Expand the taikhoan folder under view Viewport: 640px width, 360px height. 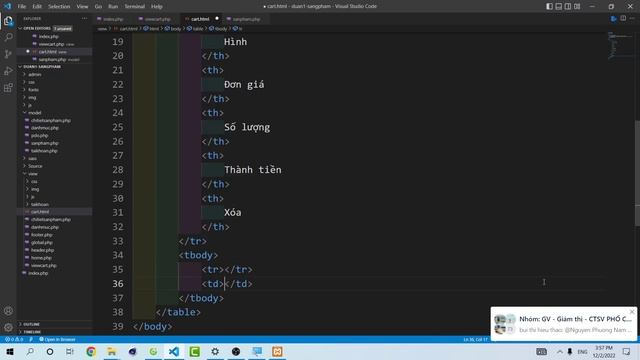[40, 204]
